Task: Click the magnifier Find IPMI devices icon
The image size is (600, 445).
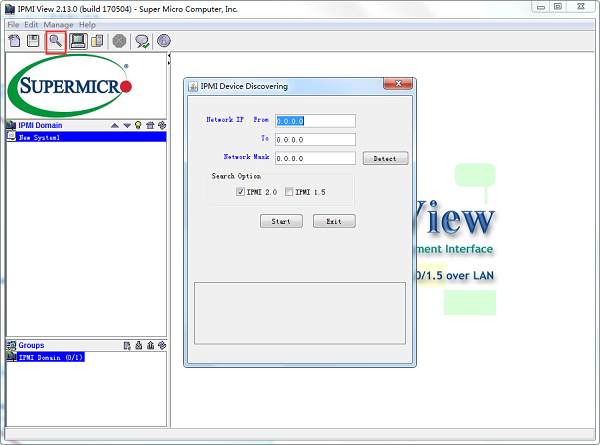Action: point(56,41)
